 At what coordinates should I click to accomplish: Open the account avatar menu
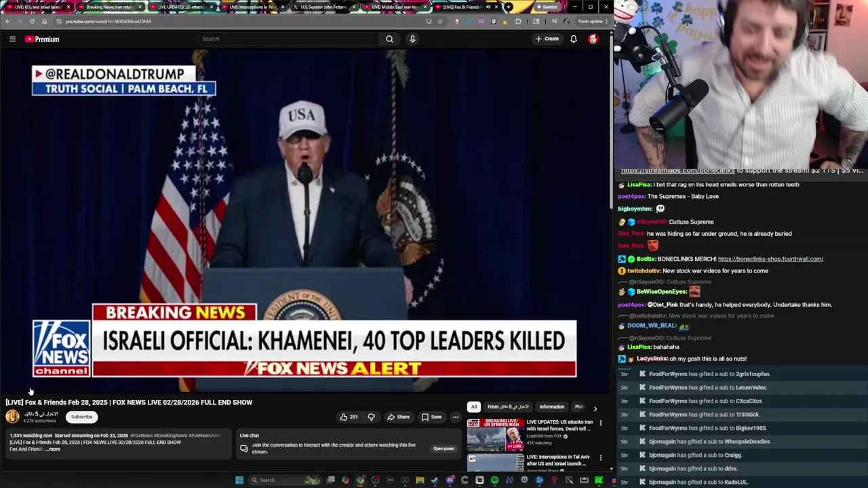point(593,39)
